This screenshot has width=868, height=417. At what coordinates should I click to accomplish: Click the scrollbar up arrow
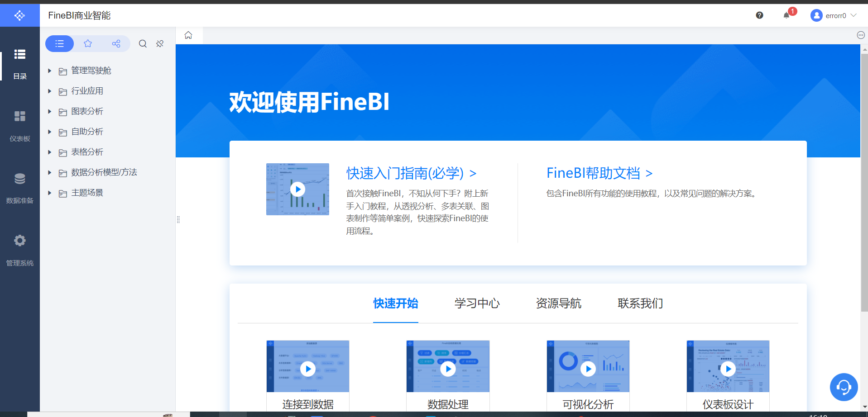pos(864,49)
